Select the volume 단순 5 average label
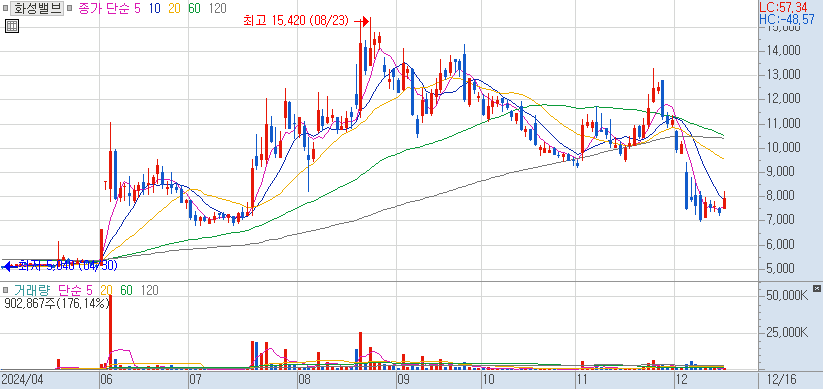 tap(76, 290)
